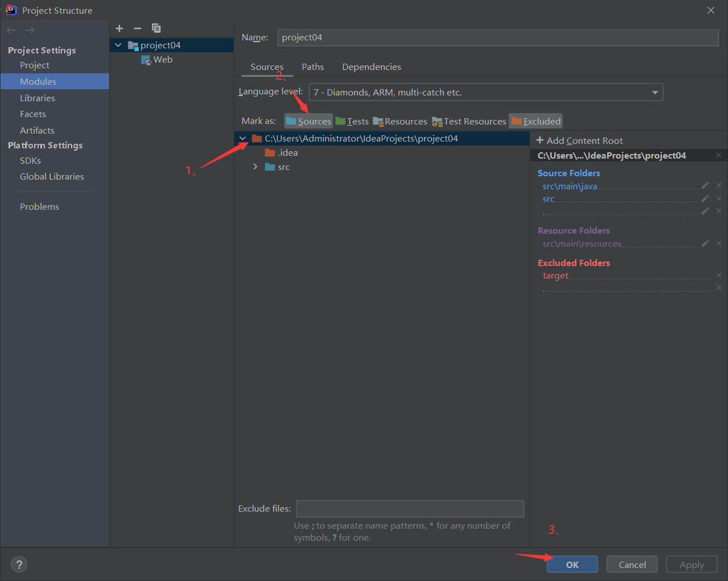Click the Exclude files field
The height and width of the screenshot is (581, 728).
tap(410, 508)
